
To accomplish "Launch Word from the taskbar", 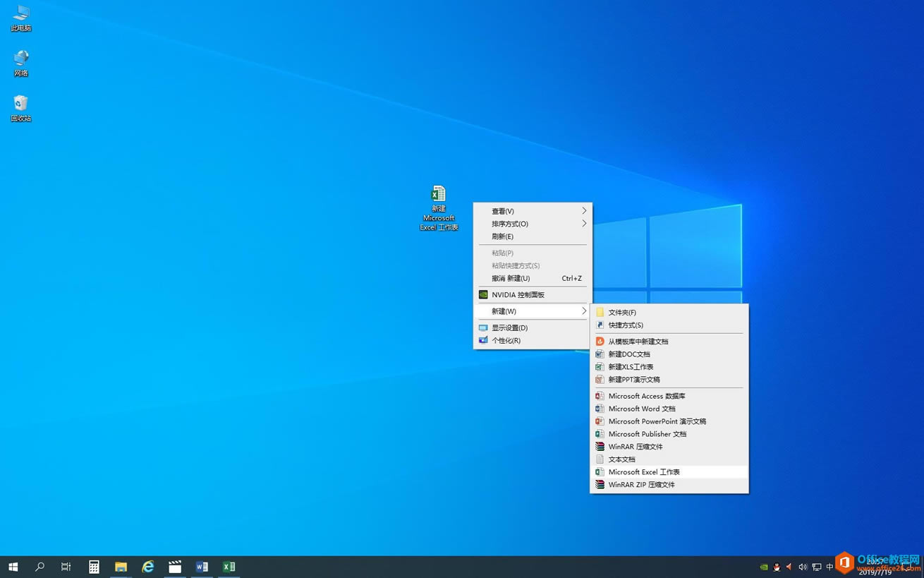I will (x=202, y=566).
